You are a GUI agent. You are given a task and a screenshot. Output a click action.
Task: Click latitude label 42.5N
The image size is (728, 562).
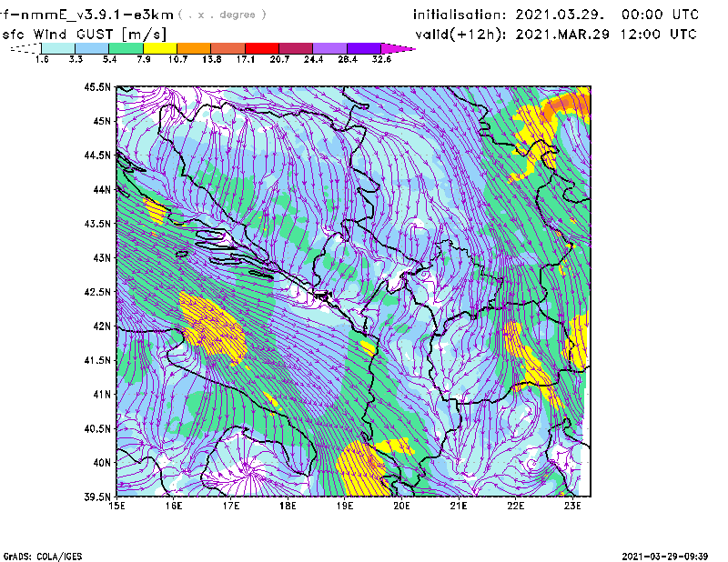pos(98,292)
